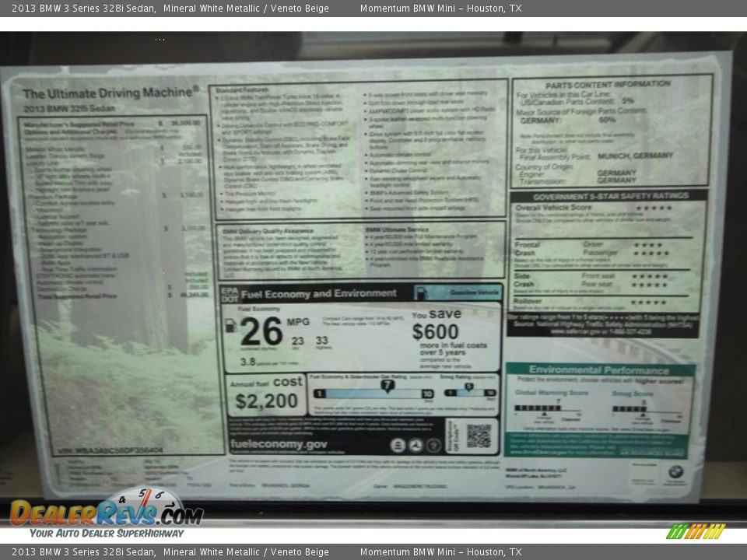
Task: Click 'BMW Ultimate Service' heading
Action: 397,229
